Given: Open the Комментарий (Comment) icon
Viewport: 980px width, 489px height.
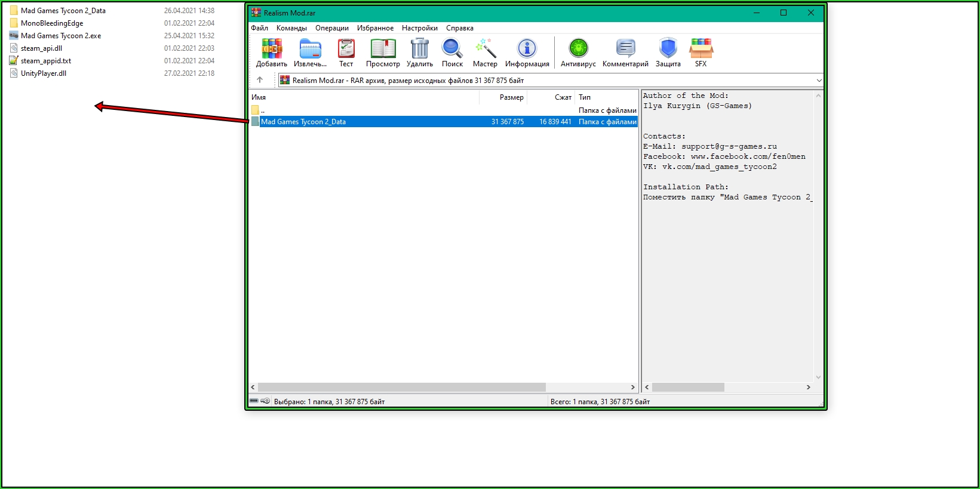Looking at the screenshot, I should [625, 48].
